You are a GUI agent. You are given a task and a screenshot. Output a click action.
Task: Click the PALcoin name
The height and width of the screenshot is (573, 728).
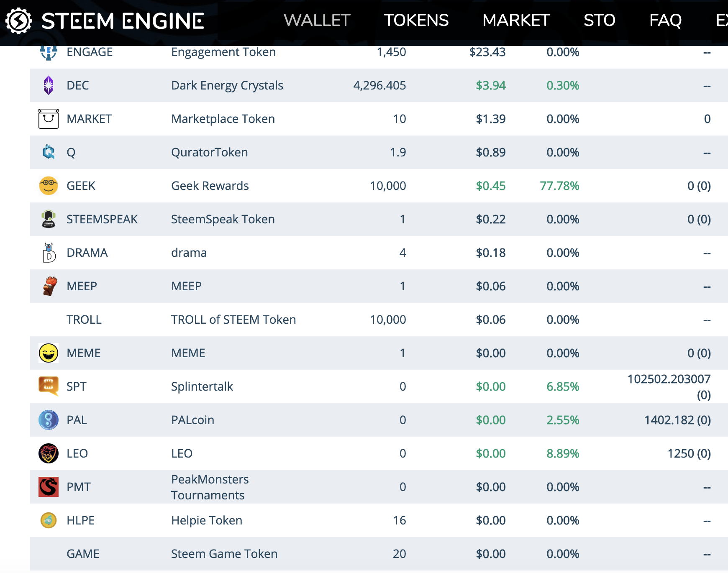(x=193, y=420)
